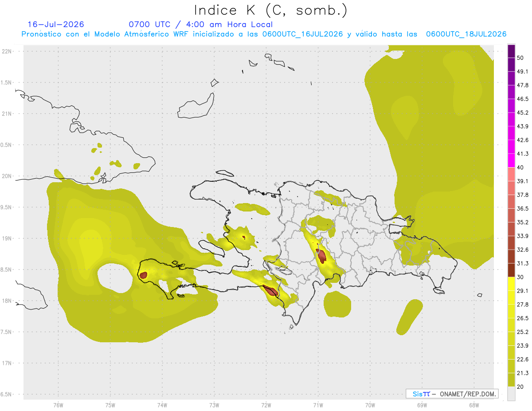Image resolution: width=532 pixels, height=411 pixels.
Task: Click the longitude label '71W'
Action: pos(318,405)
